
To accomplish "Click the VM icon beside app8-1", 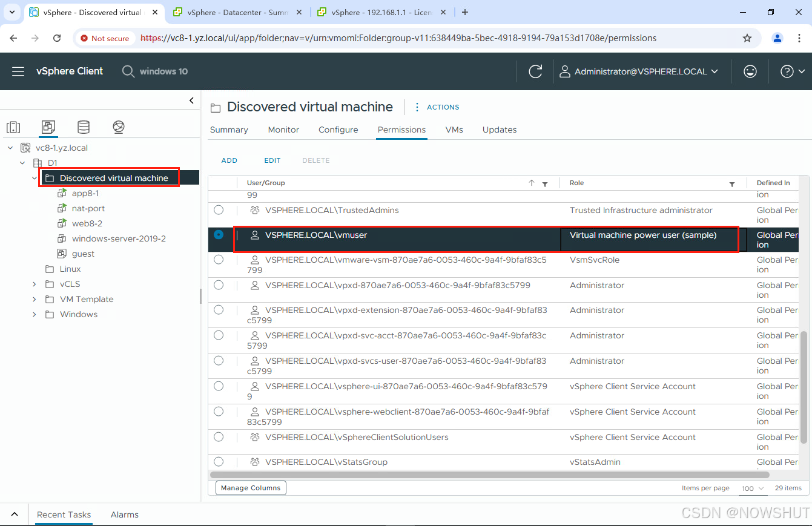I will click(62, 193).
